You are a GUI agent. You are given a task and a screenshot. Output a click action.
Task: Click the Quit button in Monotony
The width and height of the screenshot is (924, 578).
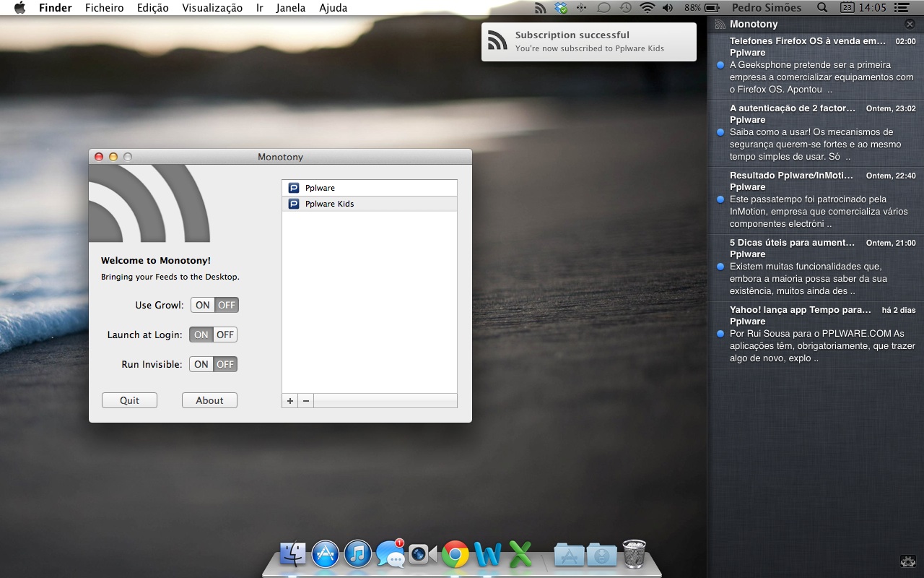click(129, 400)
